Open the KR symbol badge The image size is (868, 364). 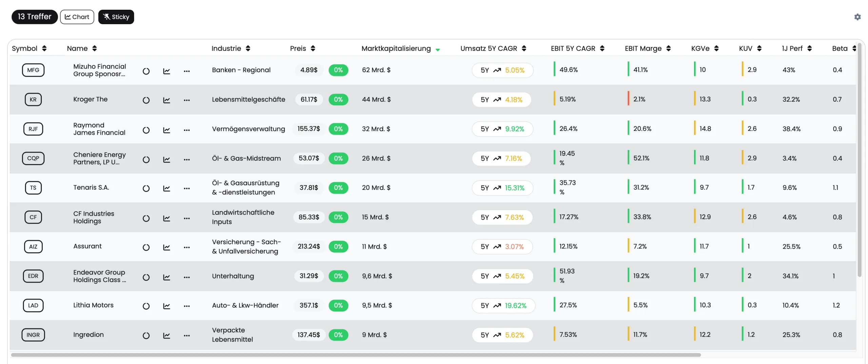pos(33,99)
